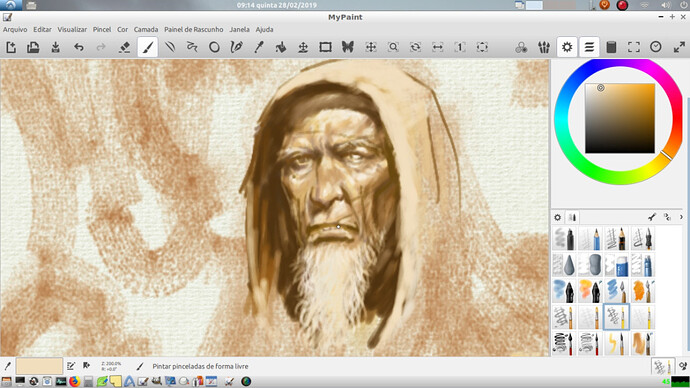This screenshot has width=690, height=388.
Task: Open the color chooser panel icon
Action: coord(521,47)
